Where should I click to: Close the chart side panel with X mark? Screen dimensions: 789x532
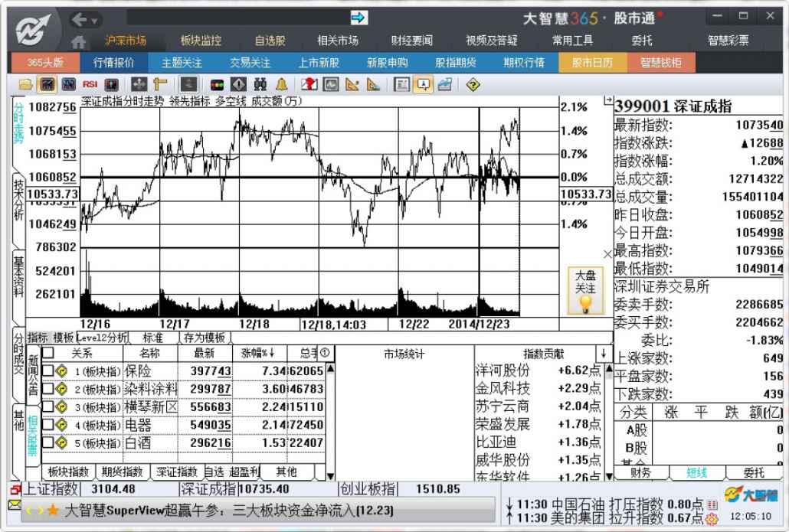click(607, 254)
